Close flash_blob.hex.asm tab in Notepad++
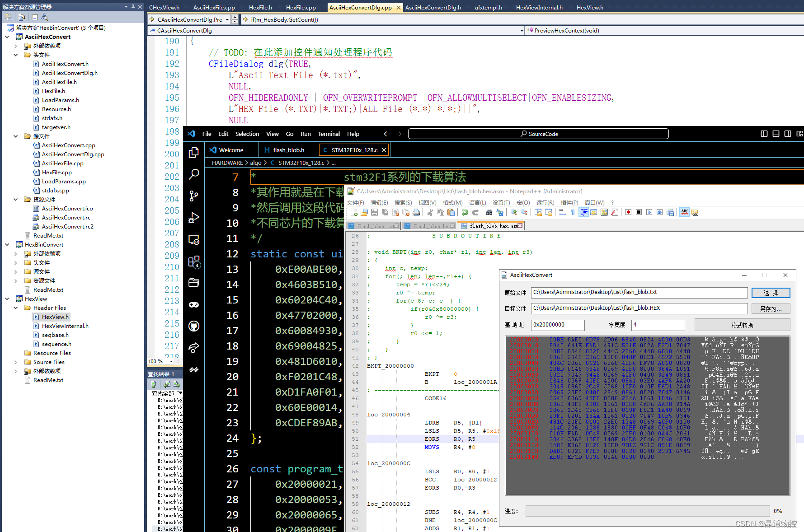The width and height of the screenshot is (804, 532). point(520,226)
